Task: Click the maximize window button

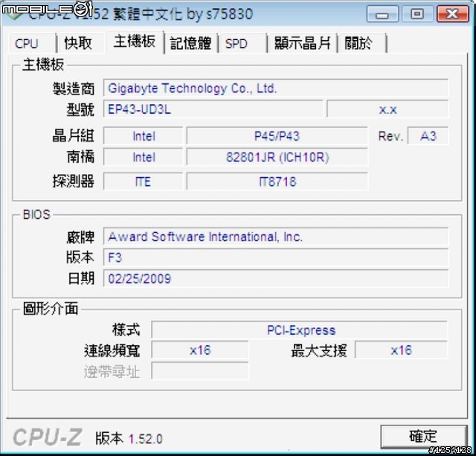Action: click(x=417, y=14)
